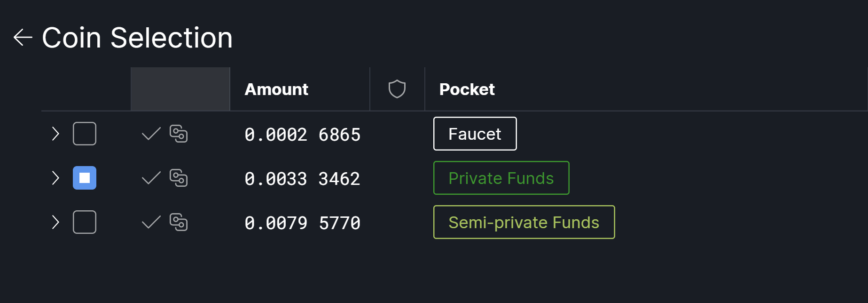The height and width of the screenshot is (303, 868).
Task: Uncheck the selected Private Funds coin
Action: tap(85, 178)
